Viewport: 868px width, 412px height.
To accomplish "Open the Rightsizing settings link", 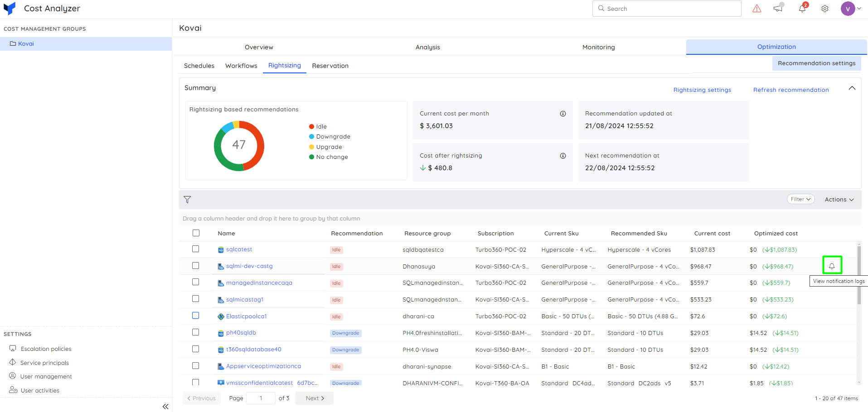I will tap(702, 90).
